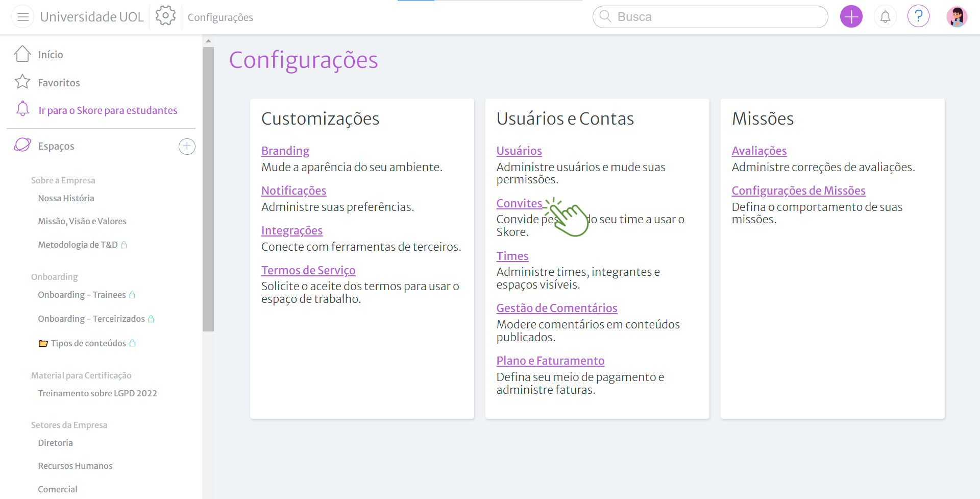
Task: Go to Início in sidebar
Action: (51, 55)
